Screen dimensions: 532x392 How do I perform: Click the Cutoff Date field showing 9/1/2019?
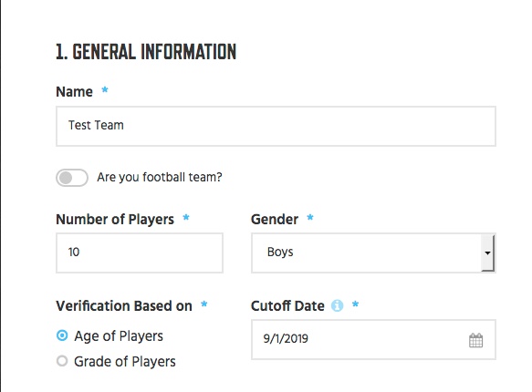click(373, 339)
